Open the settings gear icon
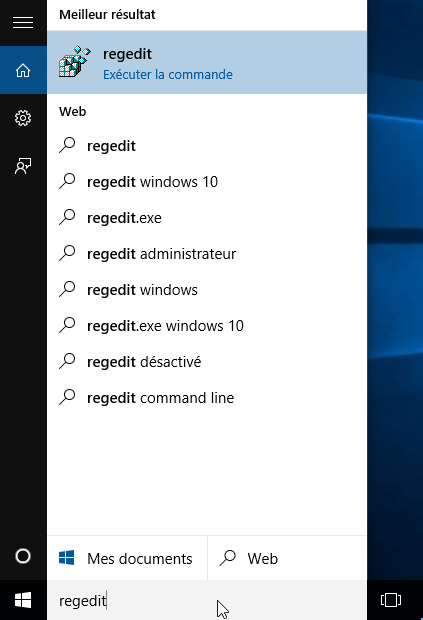This screenshot has height=620, width=423. tap(23, 118)
